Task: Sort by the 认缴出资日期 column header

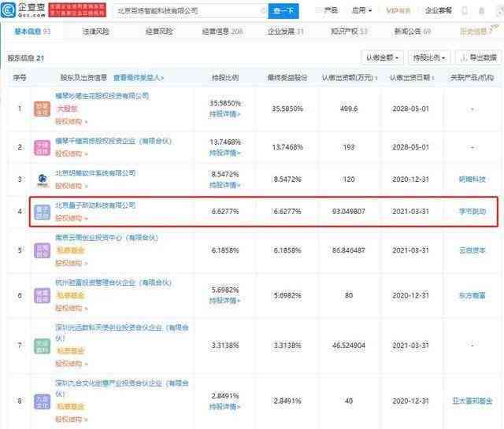Action: 412,78
